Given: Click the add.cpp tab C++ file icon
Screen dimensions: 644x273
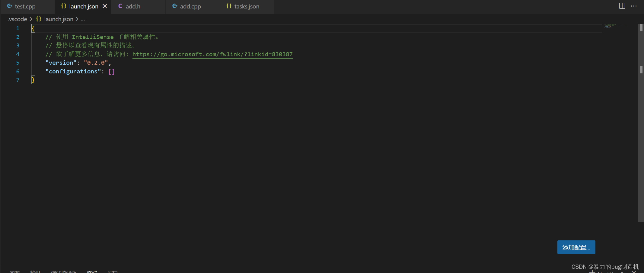Looking at the screenshot, I should coord(175,6).
